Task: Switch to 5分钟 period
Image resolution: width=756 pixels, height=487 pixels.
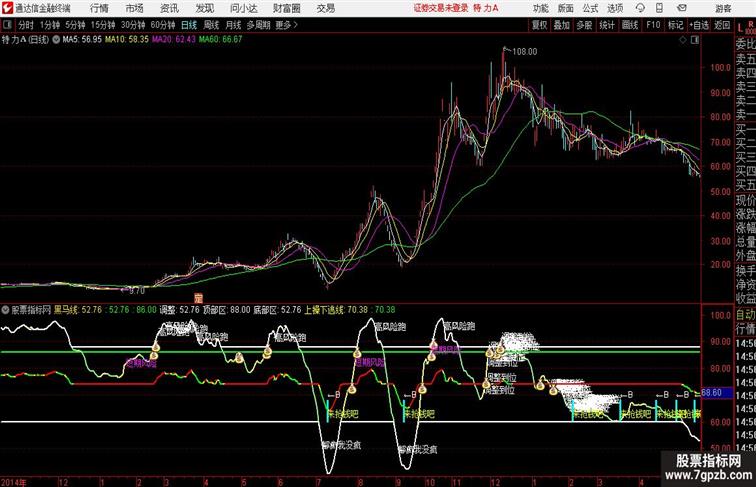Action: point(75,25)
